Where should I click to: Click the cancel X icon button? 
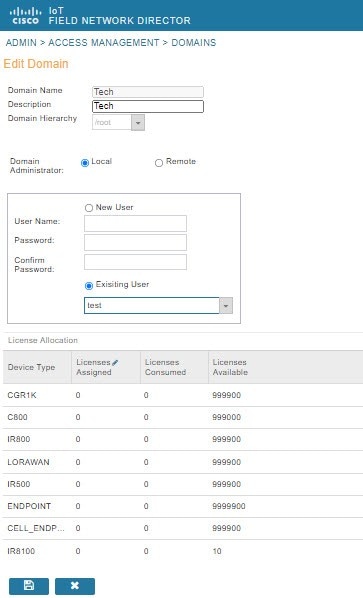click(x=75, y=586)
